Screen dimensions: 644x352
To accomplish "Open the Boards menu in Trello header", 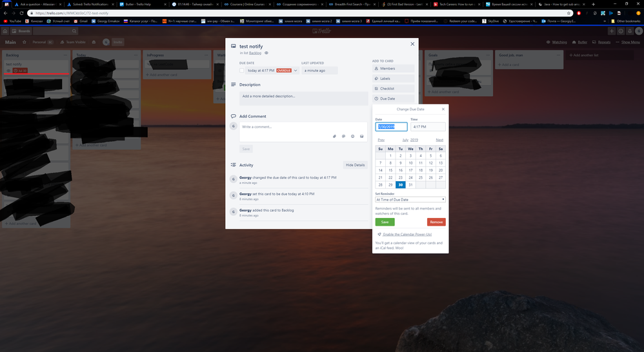I will coord(21,31).
